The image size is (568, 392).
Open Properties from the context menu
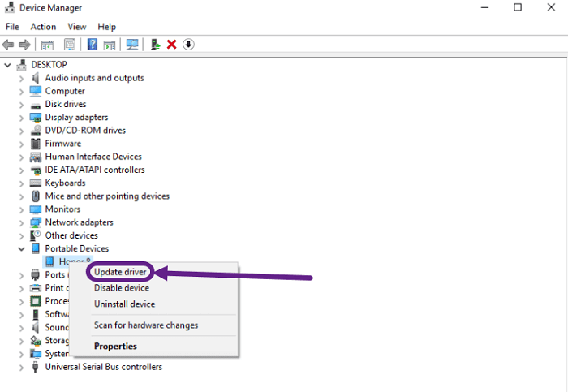(x=115, y=347)
